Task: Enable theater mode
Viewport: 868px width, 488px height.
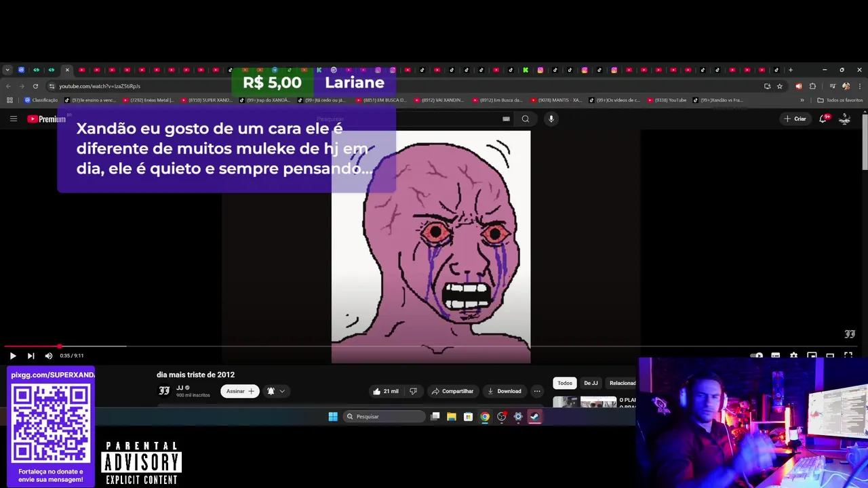Action: pyautogui.click(x=830, y=356)
